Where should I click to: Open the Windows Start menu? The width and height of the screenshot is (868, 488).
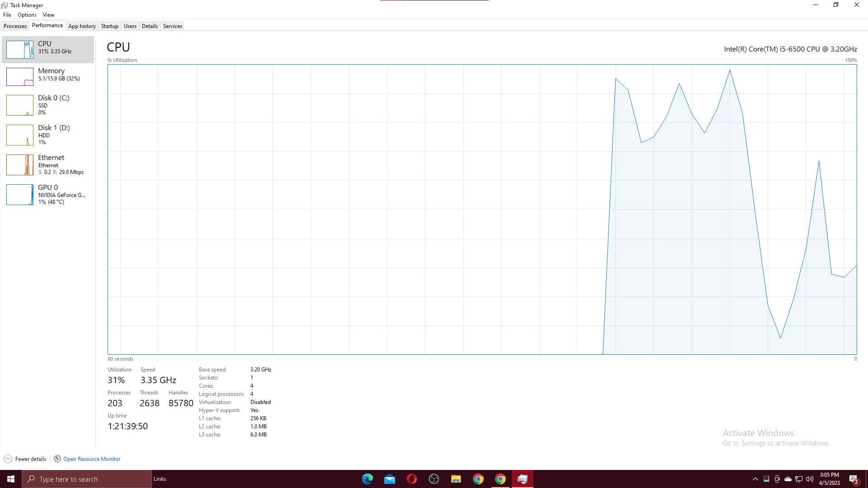tap(11, 479)
